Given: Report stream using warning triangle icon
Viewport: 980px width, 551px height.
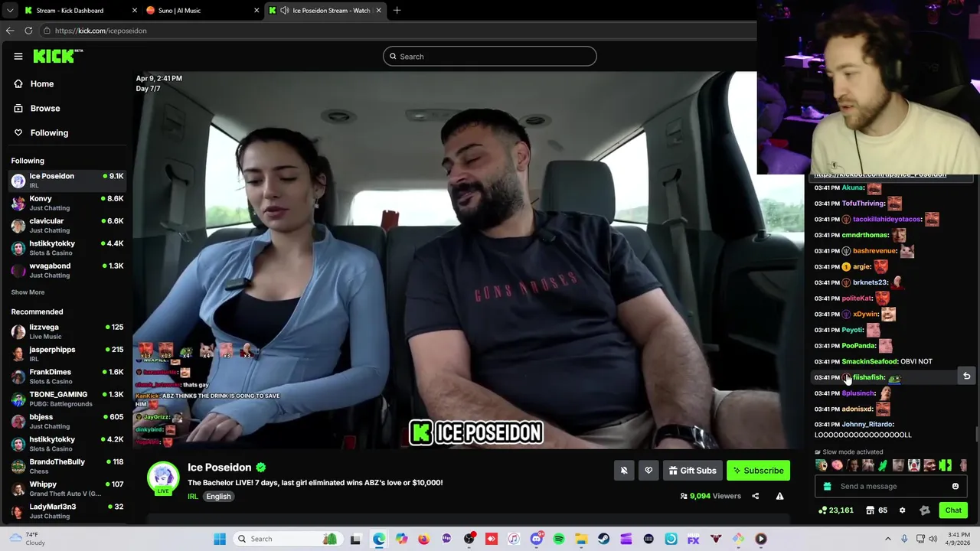Looking at the screenshot, I should tap(779, 496).
